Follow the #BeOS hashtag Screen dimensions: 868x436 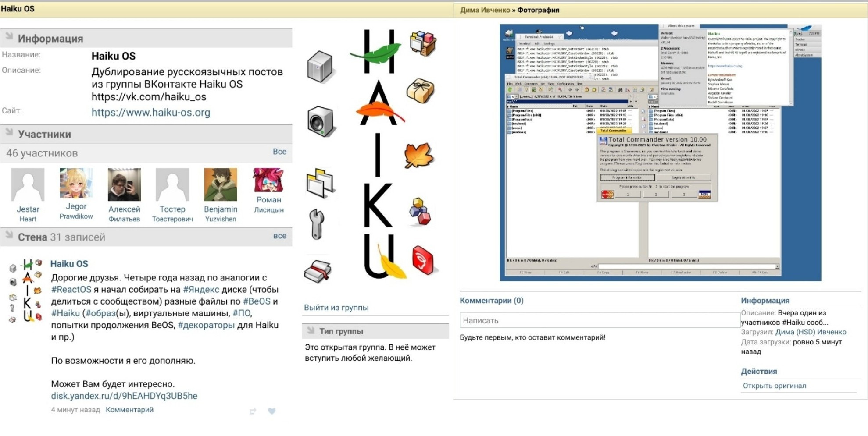pyautogui.click(x=257, y=301)
